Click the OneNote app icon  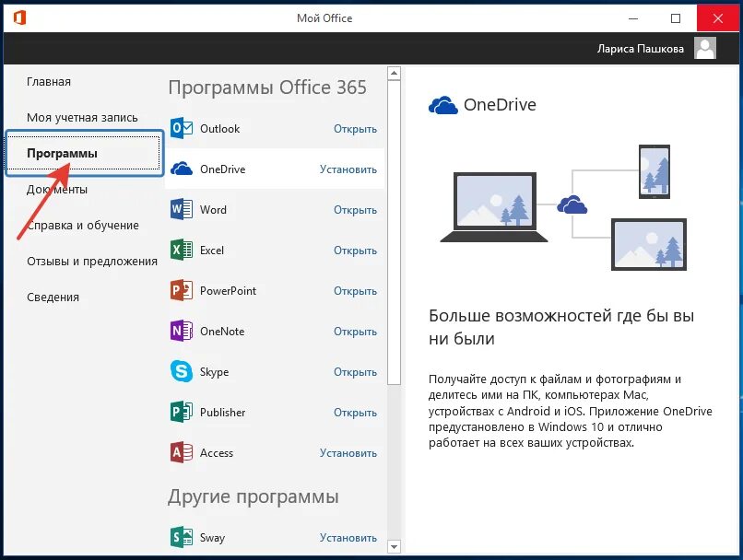(181, 331)
